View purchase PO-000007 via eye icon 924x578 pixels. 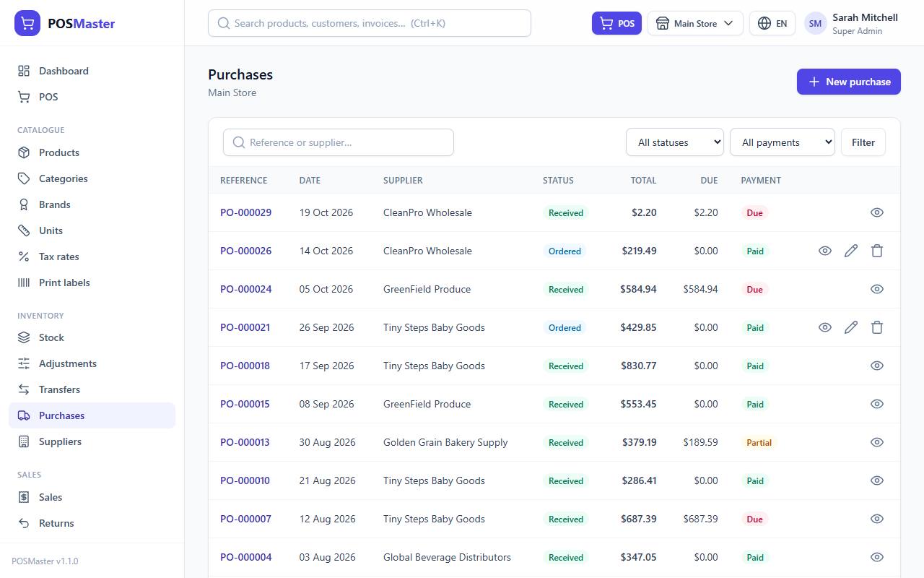(877, 519)
